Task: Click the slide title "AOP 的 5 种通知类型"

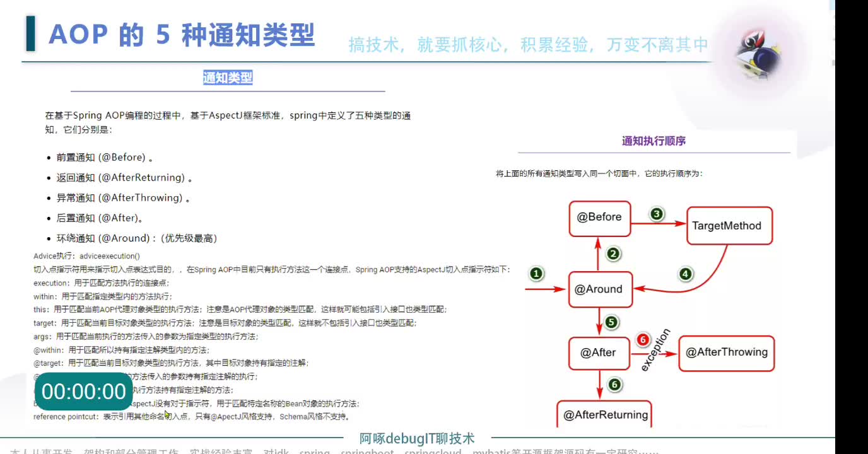Action: (182, 34)
